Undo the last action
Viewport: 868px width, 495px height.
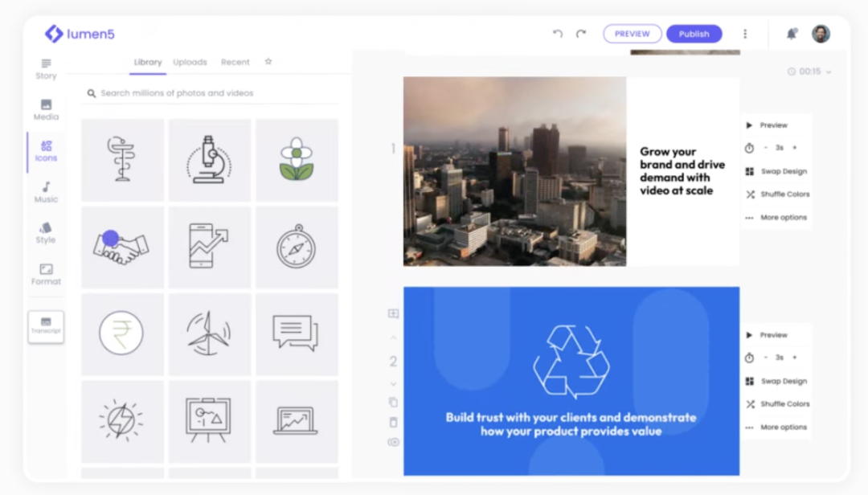coord(558,34)
